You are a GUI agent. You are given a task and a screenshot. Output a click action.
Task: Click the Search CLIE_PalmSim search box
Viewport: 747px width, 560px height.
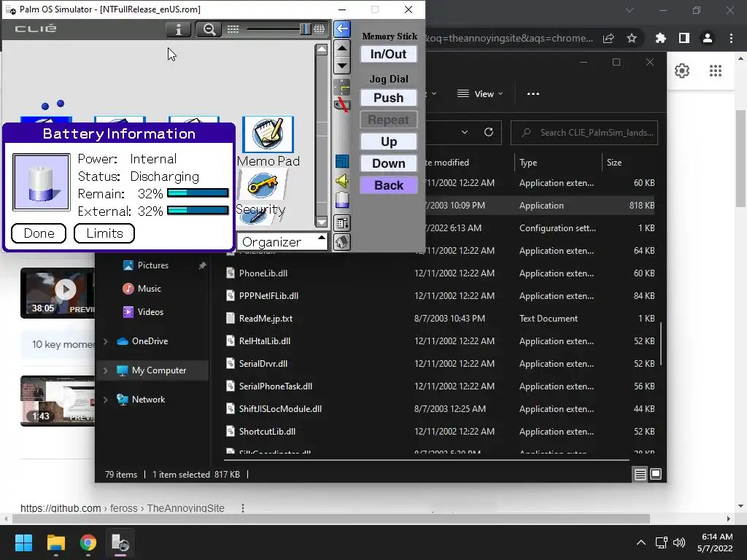pos(584,133)
